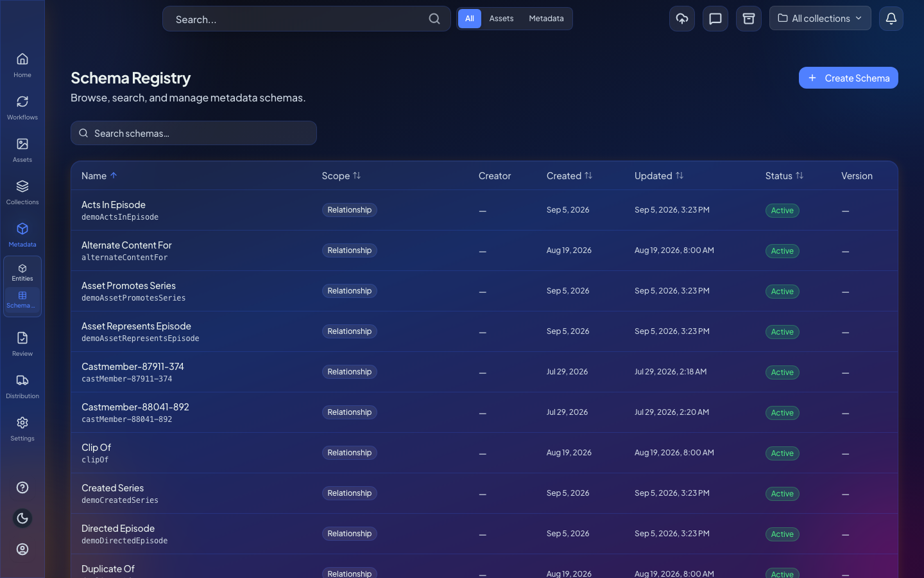Screen dimensions: 924x578
Task: Click the Creator column header
Action: (x=495, y=176)
